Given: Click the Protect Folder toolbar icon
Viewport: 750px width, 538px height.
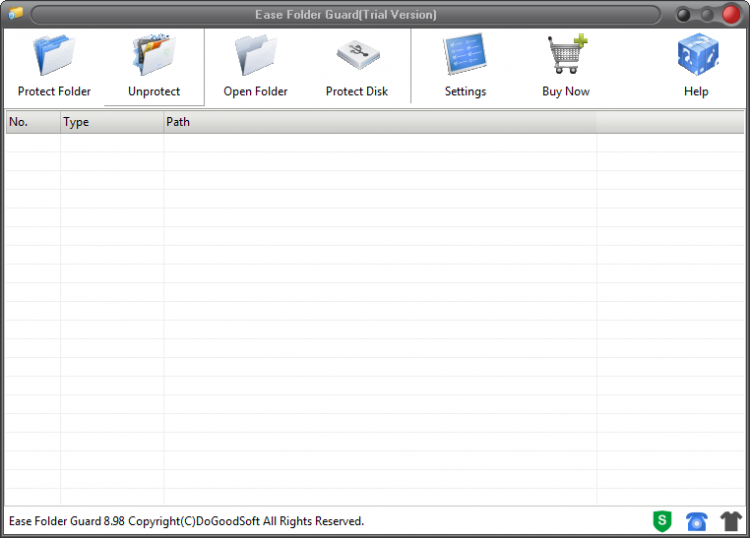Looking at the screenshot, I should [54, 55].
